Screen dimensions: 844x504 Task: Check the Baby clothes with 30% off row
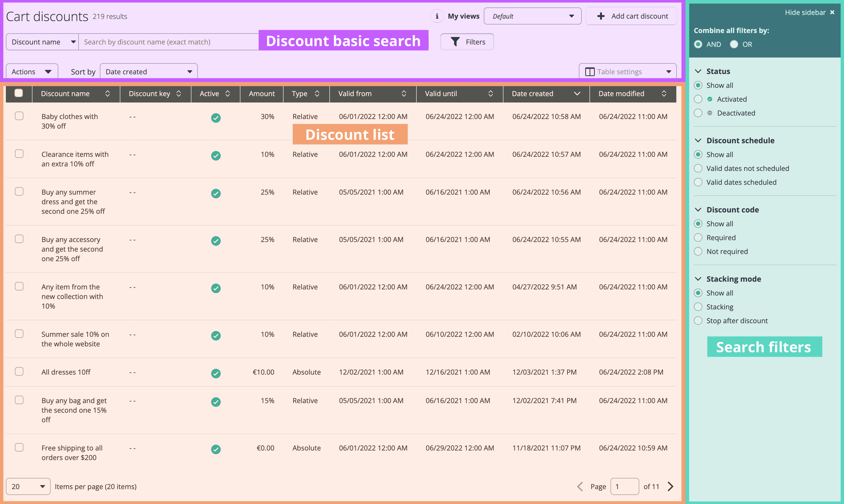(19, 116)
